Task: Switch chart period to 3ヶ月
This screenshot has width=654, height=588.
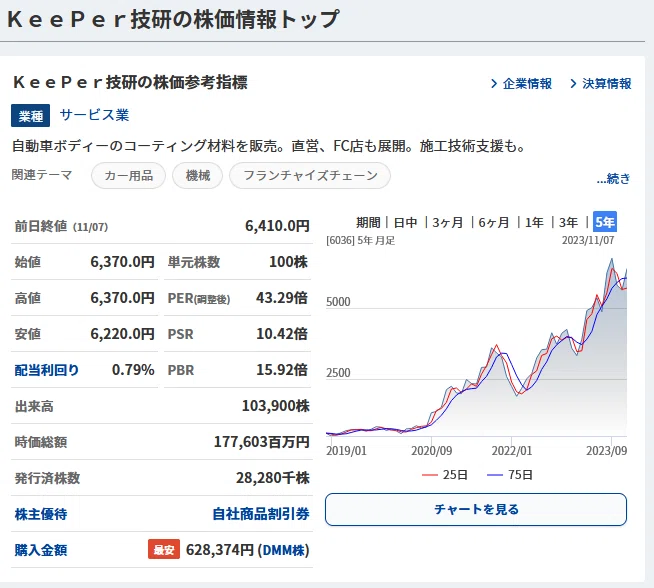Action: tap(448, 222)
